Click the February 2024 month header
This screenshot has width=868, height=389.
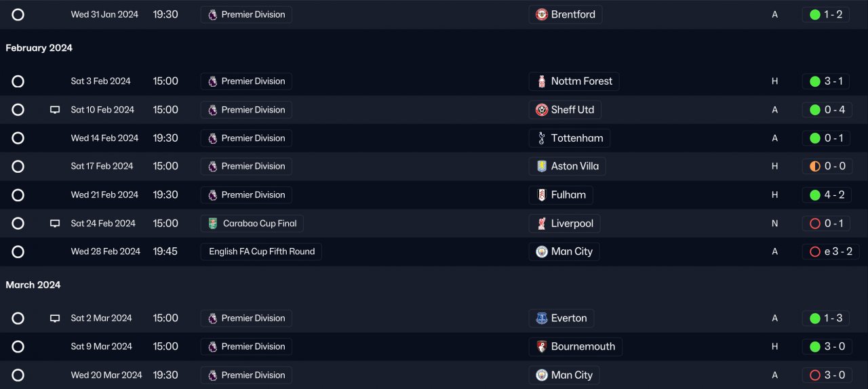pyautogui.click(x=39, y=48)
